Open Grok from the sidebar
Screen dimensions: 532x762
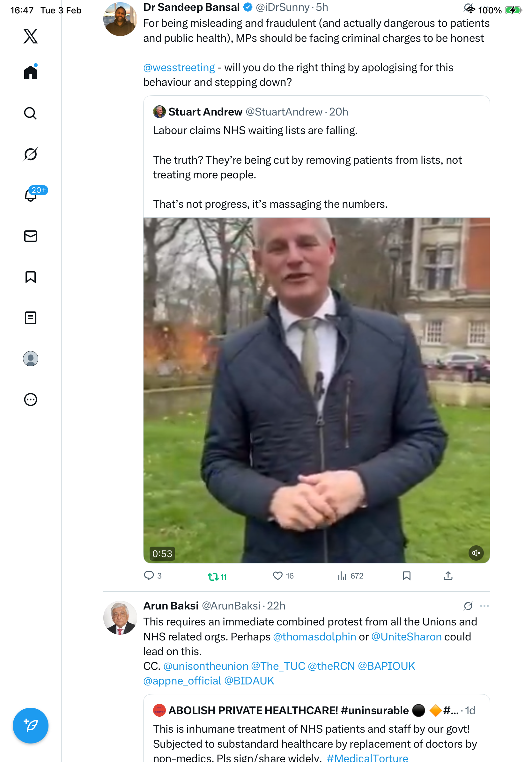point(31,154)
